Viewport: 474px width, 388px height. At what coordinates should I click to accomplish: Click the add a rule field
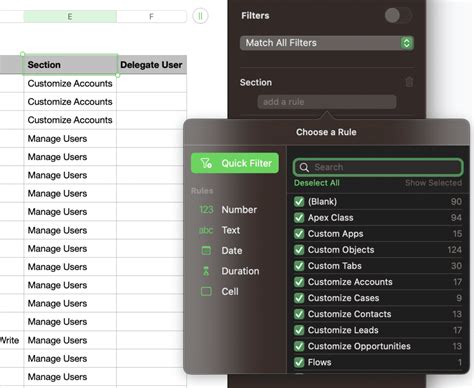327,102
